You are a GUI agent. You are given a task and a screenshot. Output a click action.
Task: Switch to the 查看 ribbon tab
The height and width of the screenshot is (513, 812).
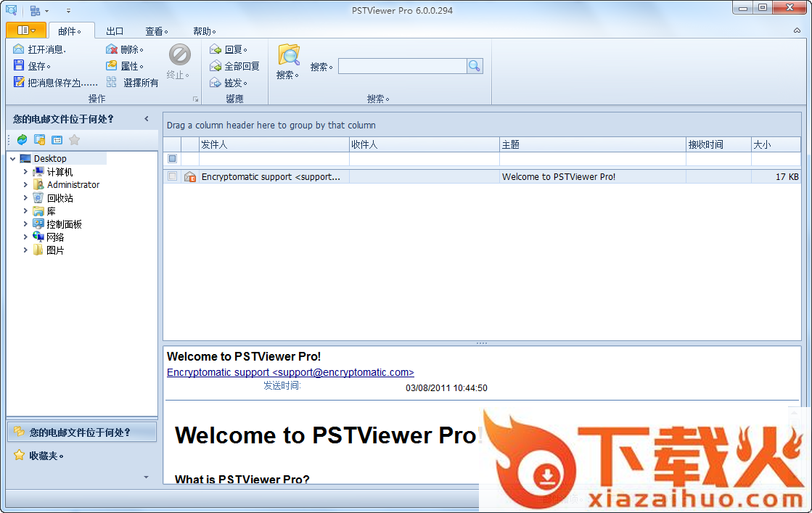(x=157, y=31)
